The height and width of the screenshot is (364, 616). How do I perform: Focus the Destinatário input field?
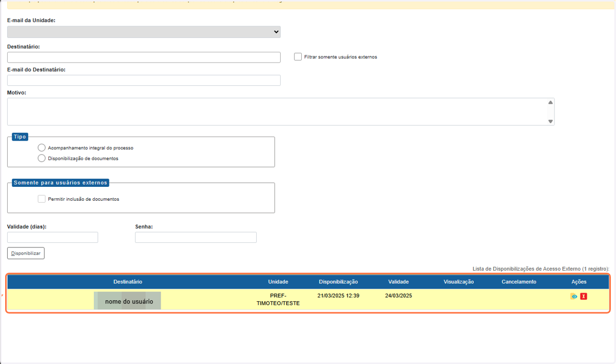(144, 57)
